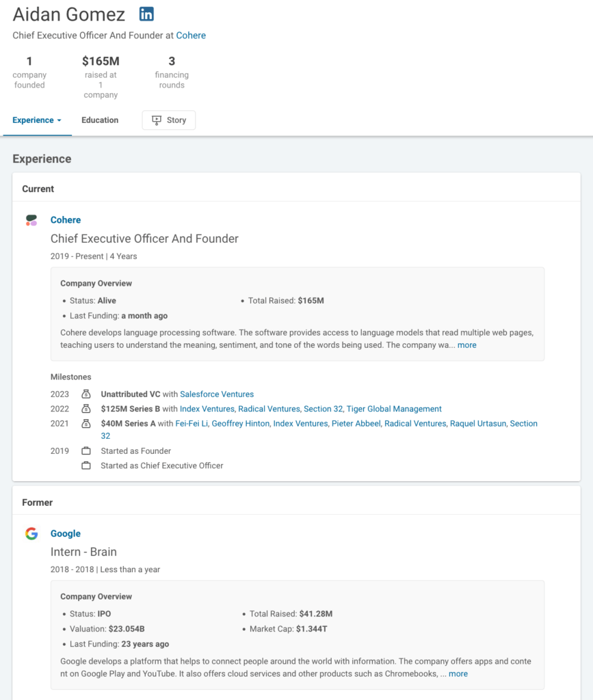Open Section 32 in the Series B row

pyautogui.click(x=324, y=409)
